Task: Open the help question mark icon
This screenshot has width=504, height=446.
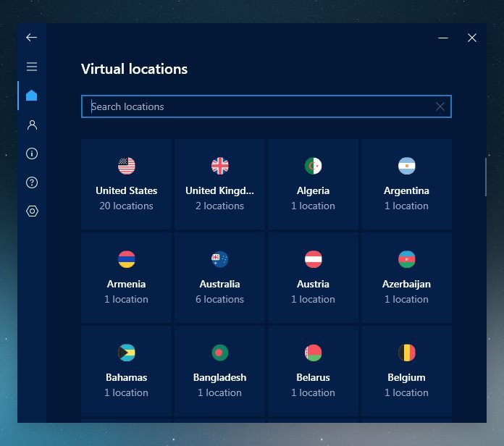Action: click(x=31, y=182)
